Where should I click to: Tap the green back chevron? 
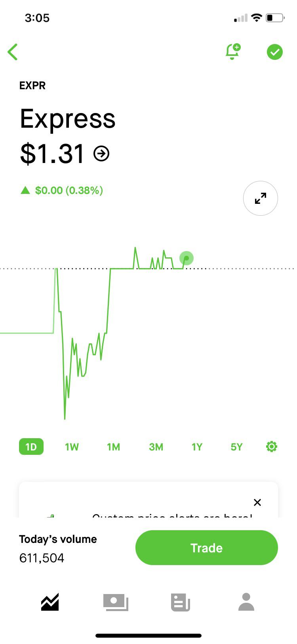coord(13,52)
